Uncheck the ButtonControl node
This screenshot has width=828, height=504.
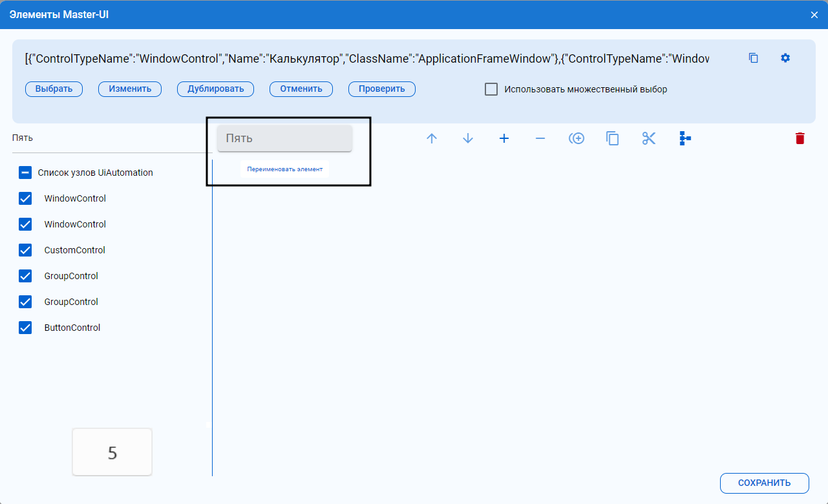click(x=25, y=328)
